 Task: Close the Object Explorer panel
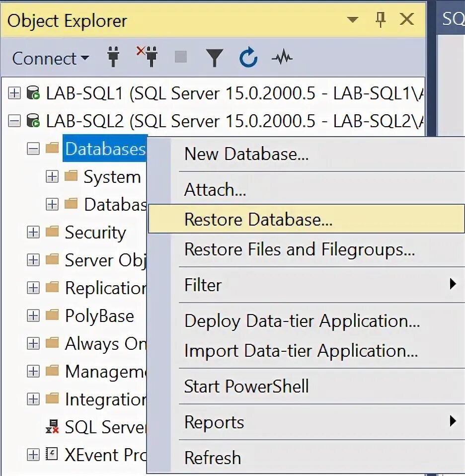(407, 19)
